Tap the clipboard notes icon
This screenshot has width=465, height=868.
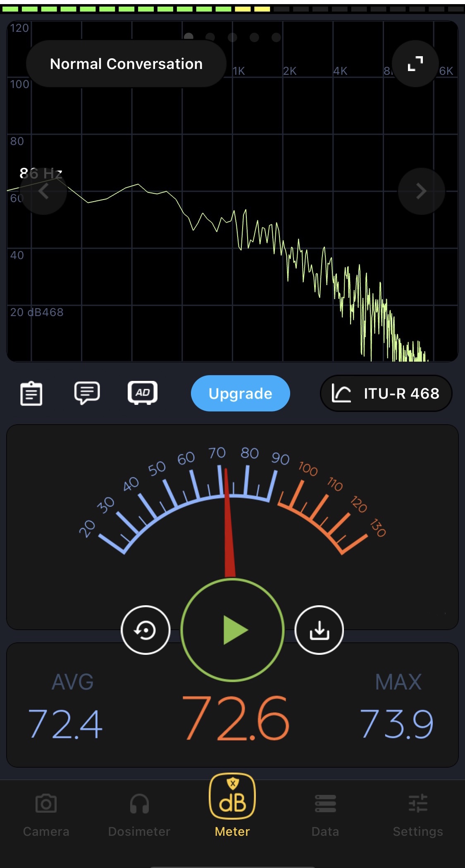[31, 393]
